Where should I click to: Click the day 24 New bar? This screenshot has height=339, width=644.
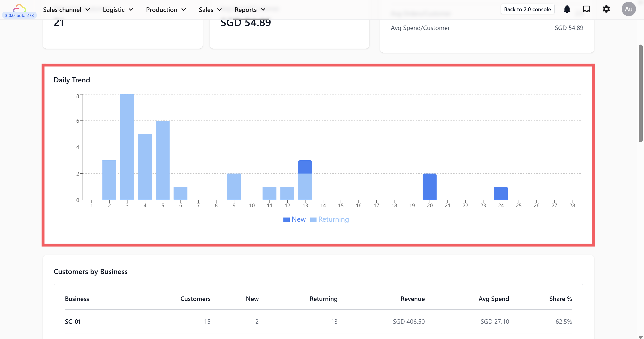[501, 193]
